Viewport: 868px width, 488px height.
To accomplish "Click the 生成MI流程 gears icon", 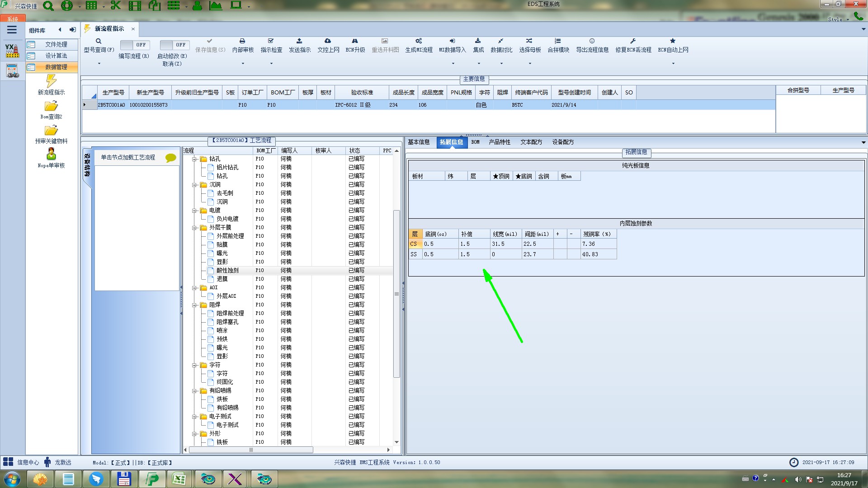I will pyautogui.click(x=419, y=41).
